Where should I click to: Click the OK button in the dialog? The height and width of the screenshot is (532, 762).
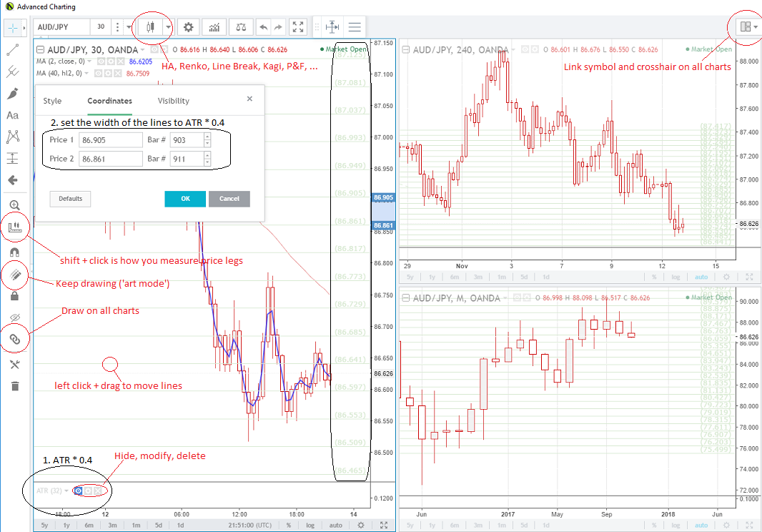(x=185, y=198)
